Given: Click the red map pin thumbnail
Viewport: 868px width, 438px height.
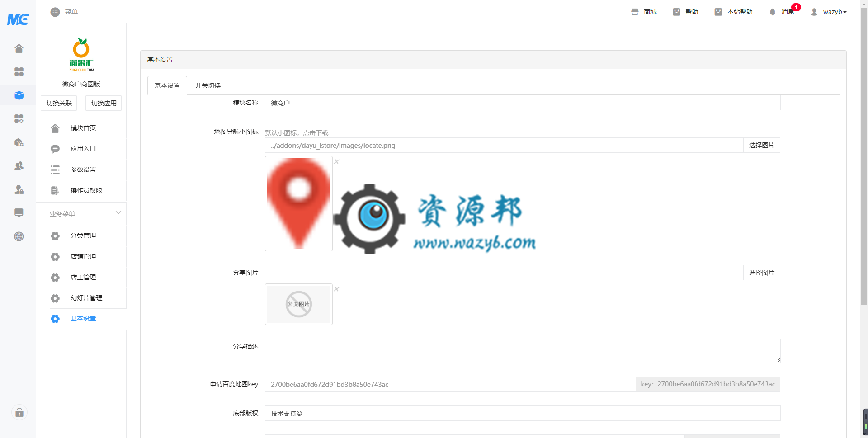Looking at the screenshot, I should tap(299, 203).
